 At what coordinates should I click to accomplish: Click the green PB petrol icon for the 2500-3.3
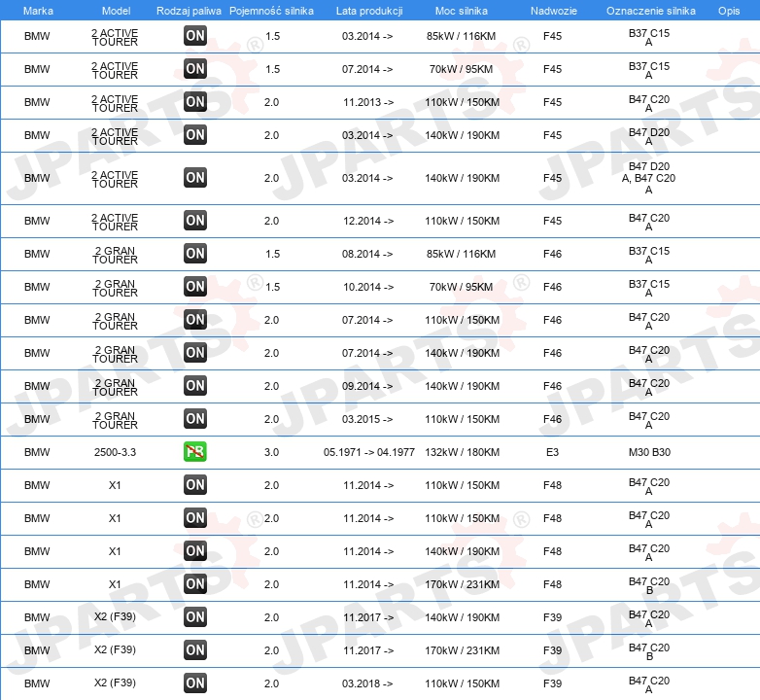point(195,452)
